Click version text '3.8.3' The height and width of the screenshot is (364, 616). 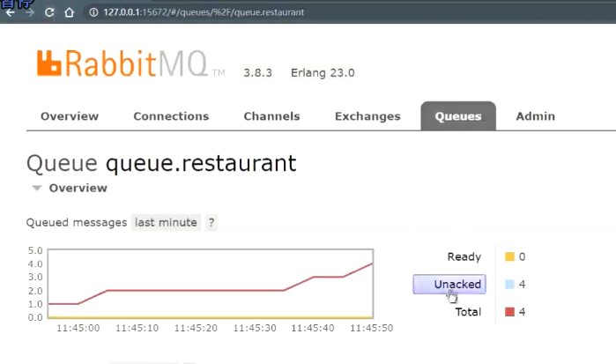[257, 73]
